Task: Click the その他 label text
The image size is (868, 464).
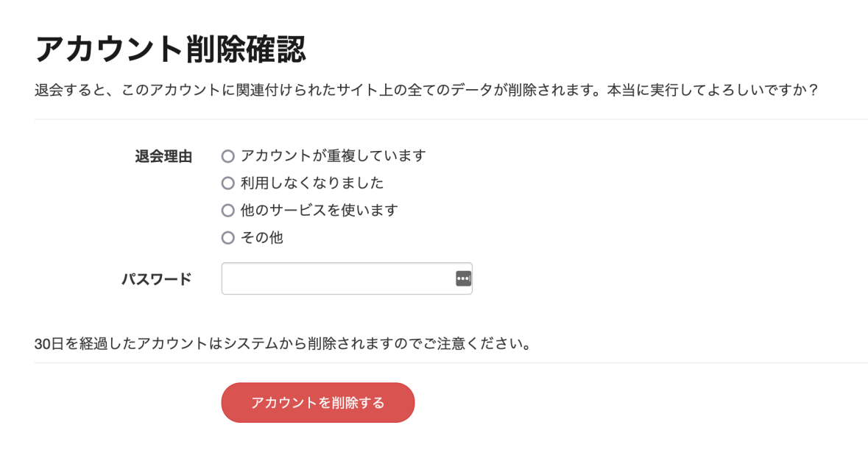Action: click(261, 238)
